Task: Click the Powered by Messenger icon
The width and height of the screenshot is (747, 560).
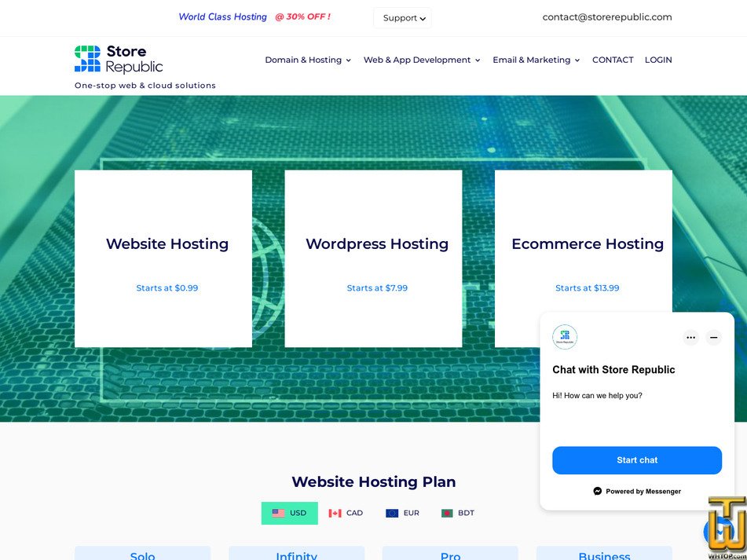Action: click(597, 491)
